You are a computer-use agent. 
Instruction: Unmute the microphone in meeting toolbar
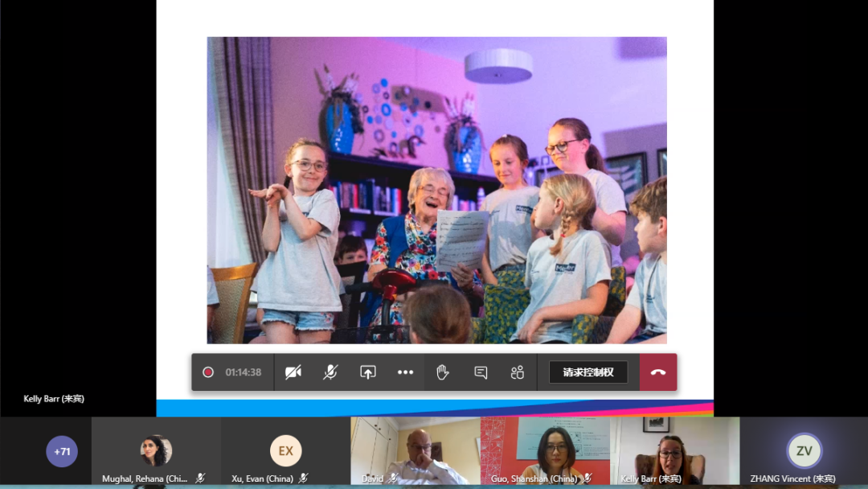coord(330,372)
